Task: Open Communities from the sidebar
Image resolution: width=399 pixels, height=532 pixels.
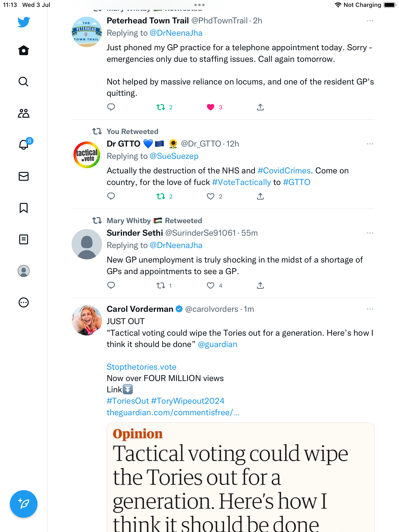Action: pos(24,113)
